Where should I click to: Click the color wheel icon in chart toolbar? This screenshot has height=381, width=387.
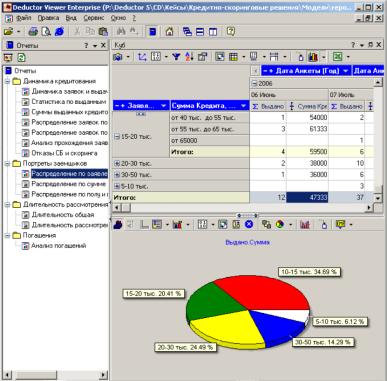[x=280, y=225]
